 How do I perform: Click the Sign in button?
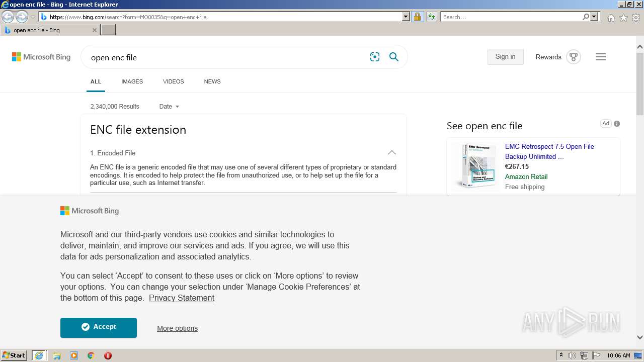click(x=505, y=57)
